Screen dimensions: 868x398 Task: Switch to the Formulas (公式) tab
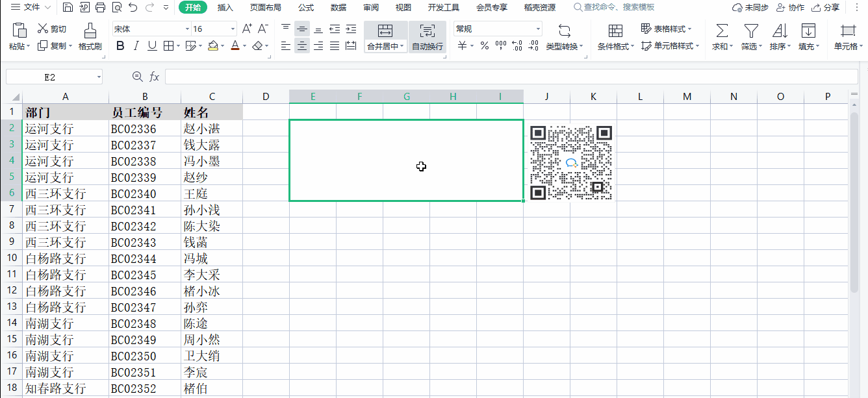[306, 8]
